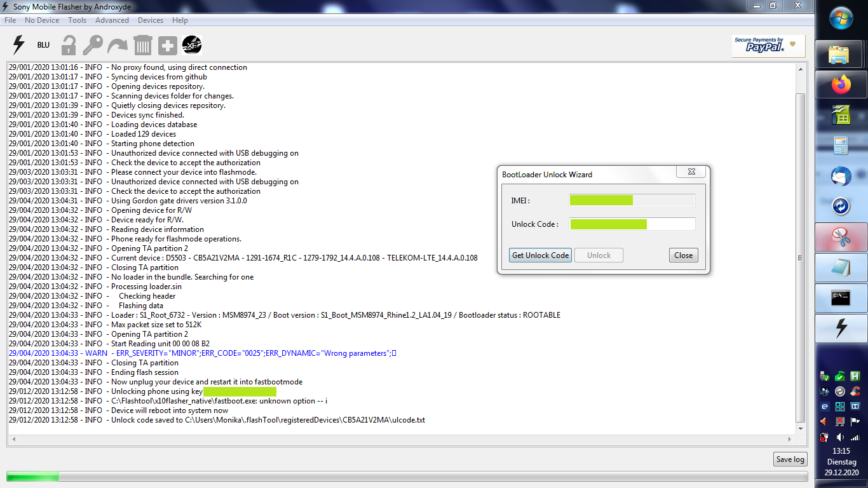
Task: Open the spreadsheet Calc taskbar icon
Action: pyautogui.click(x=841, y=116)
